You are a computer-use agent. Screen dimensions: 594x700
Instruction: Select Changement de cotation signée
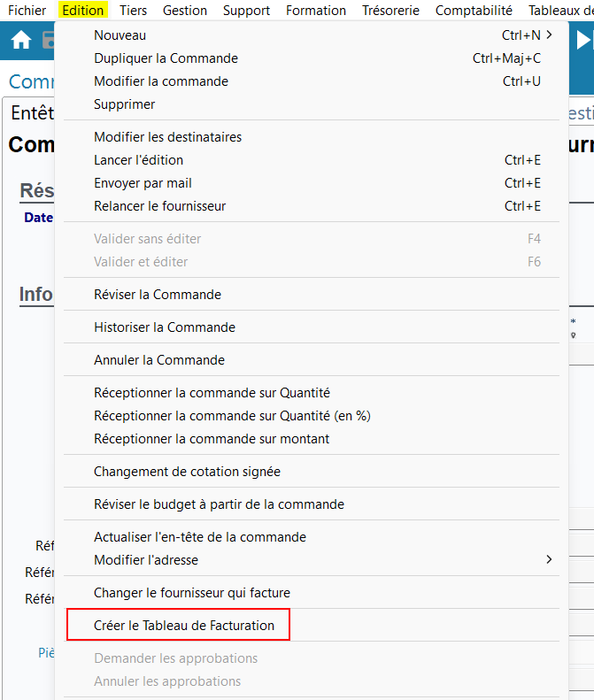point(187,472)
